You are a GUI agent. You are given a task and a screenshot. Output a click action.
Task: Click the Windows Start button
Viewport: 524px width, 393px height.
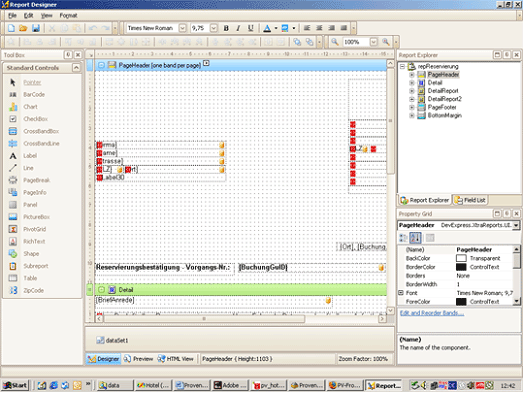[15, 385]
